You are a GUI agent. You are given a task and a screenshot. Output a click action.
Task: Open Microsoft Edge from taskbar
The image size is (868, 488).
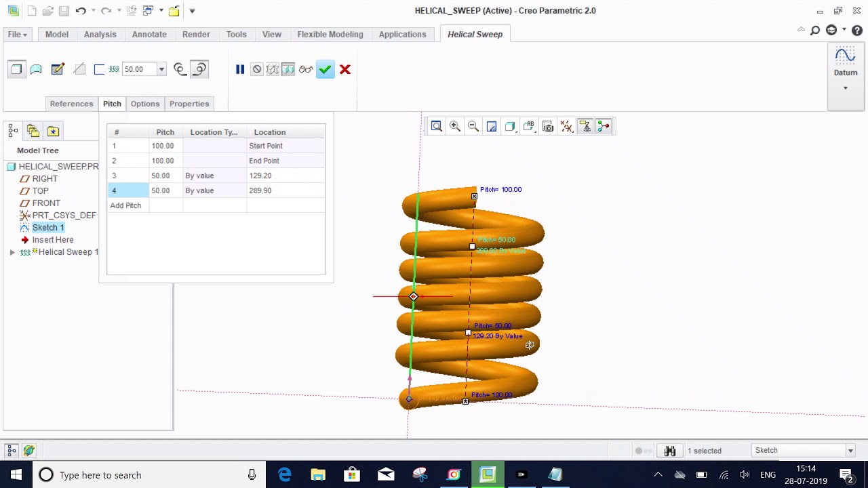pyautogui.click(x=284, y=474)
